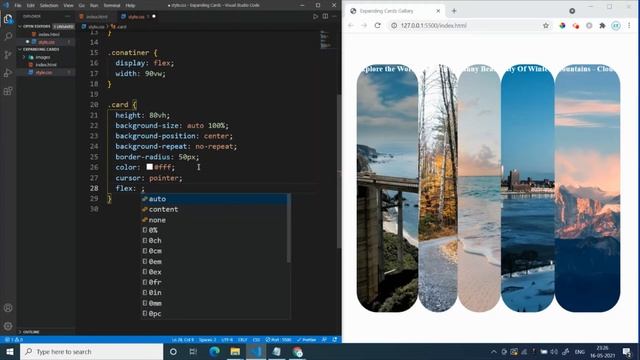This screenshot has height=360, width=640.
Task: Click the bridge card in gallery
Action: coord(387,188)
